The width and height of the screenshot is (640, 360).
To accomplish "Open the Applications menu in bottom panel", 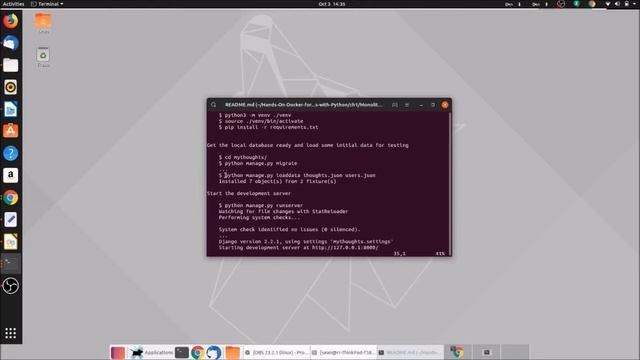I will pyautogui.click(x=151, y=352).
